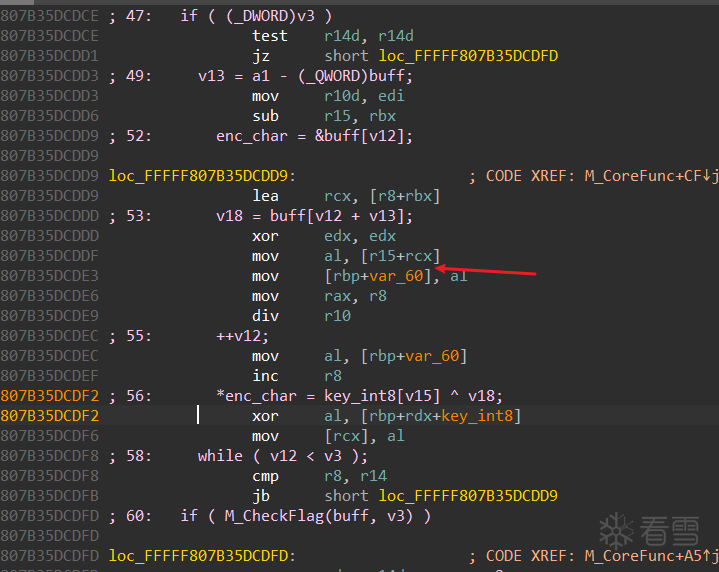Screen dimensions: 719x572
Task: Click comment 'v18 = buff[v12 + v13];'
Action: coord(314,216)
